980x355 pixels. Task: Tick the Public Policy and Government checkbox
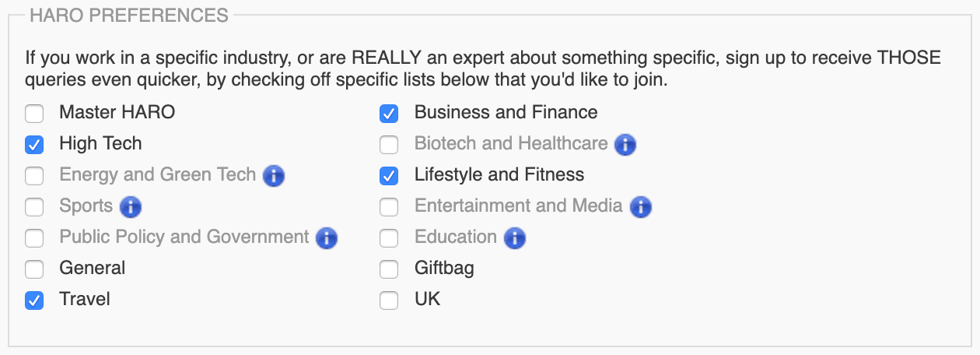(x=34, y=238)
